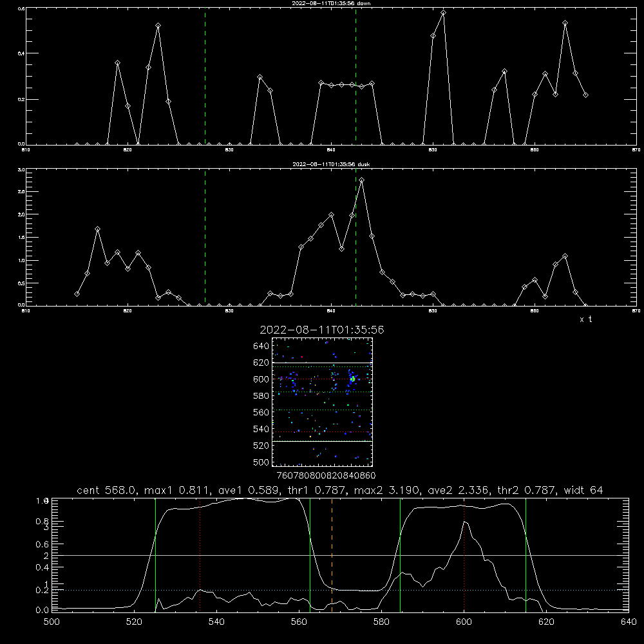Click the 520 label on the detector image y-axis
This screenshot has height=644, width=644.
(x=261, y=446)
